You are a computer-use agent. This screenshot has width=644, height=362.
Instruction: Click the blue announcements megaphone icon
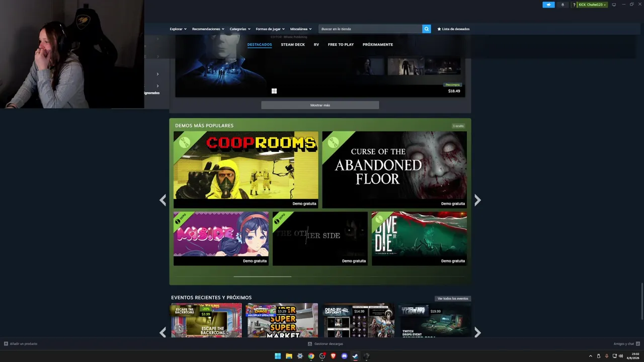click(548, 5)
